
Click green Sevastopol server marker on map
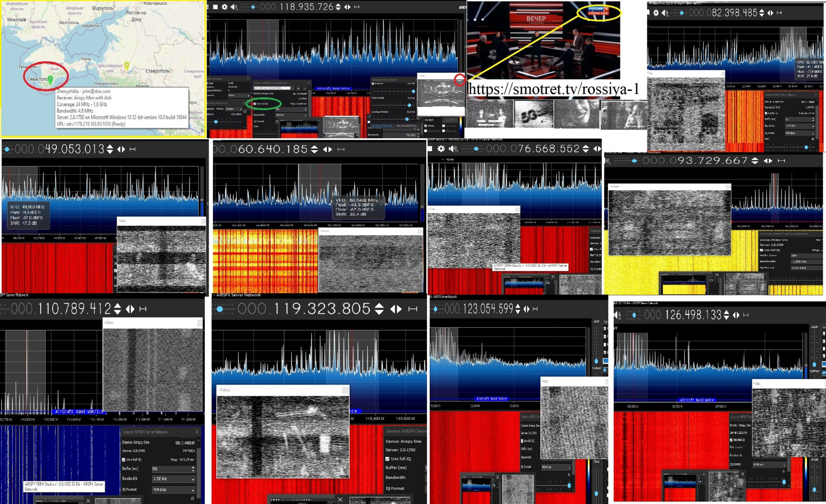(50, 79)
